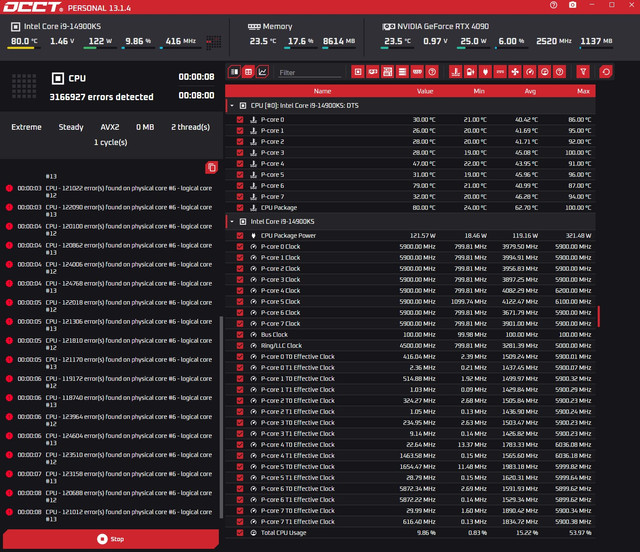
Task: Toggle the temperature reading filter icon
Action: [x=456, y=72]
